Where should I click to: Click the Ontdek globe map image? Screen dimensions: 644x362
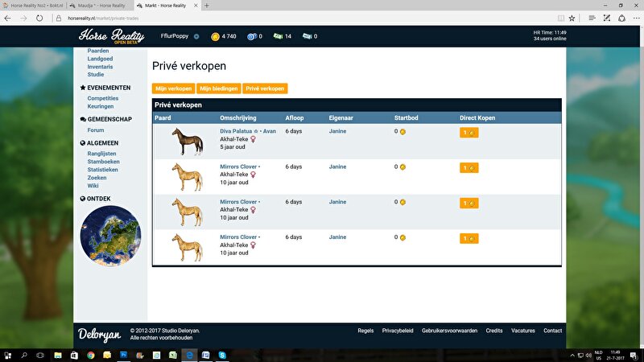110,236
